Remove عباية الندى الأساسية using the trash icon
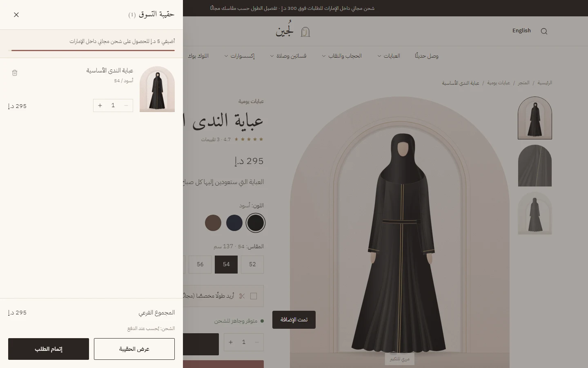Screen dimensions: 588x368 click(x=15, y=73)
